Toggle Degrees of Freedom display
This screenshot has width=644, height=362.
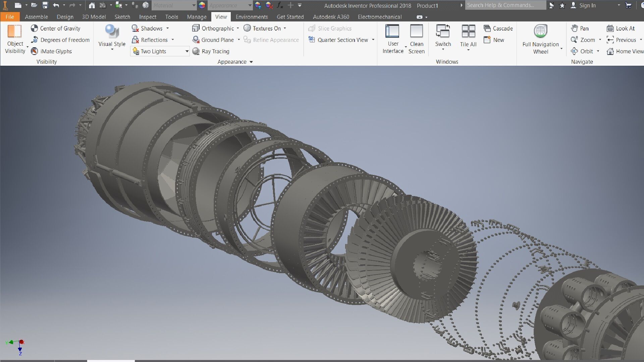coord(60,40)
